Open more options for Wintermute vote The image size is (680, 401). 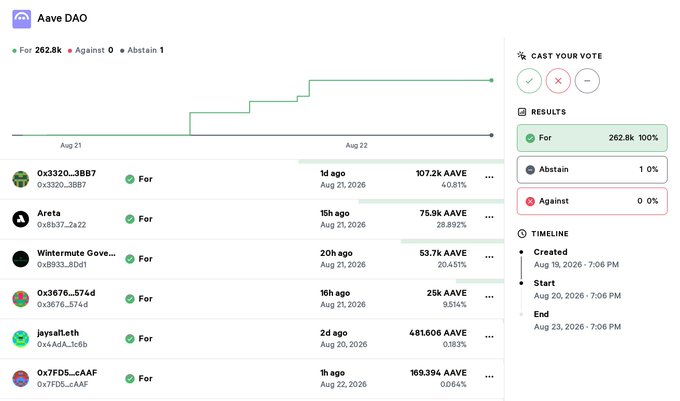pos(489,257)
